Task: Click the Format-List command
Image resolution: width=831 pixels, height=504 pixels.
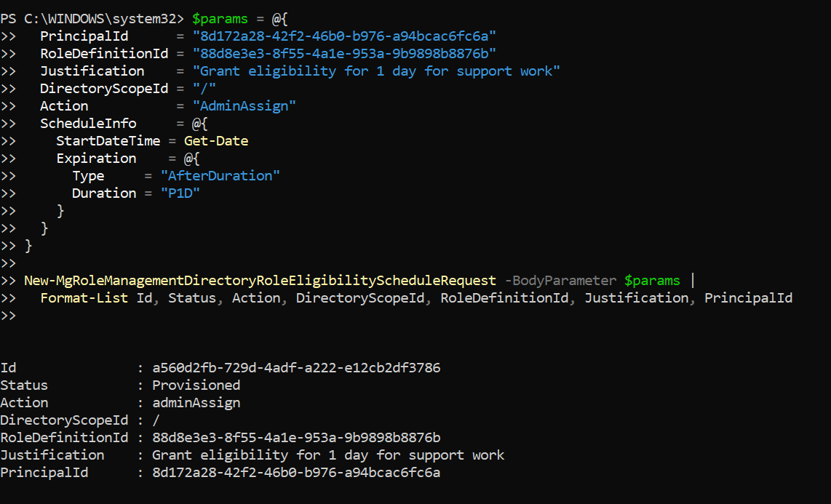Action: coord(84,298)
